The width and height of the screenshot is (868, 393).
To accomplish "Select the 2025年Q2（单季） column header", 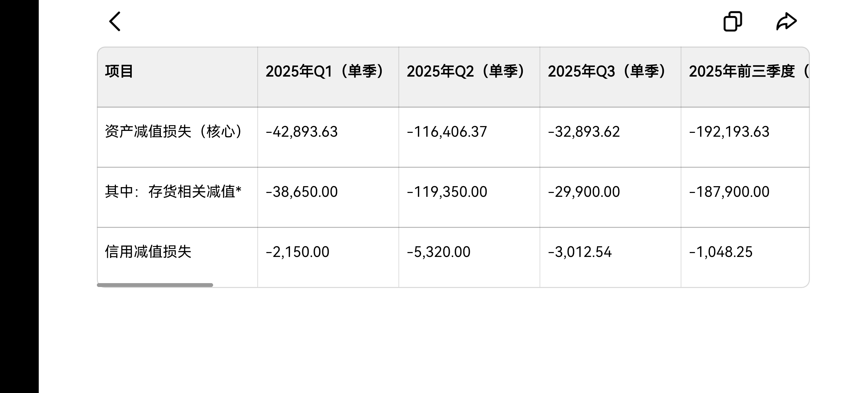I will click(x=466, y=71).
